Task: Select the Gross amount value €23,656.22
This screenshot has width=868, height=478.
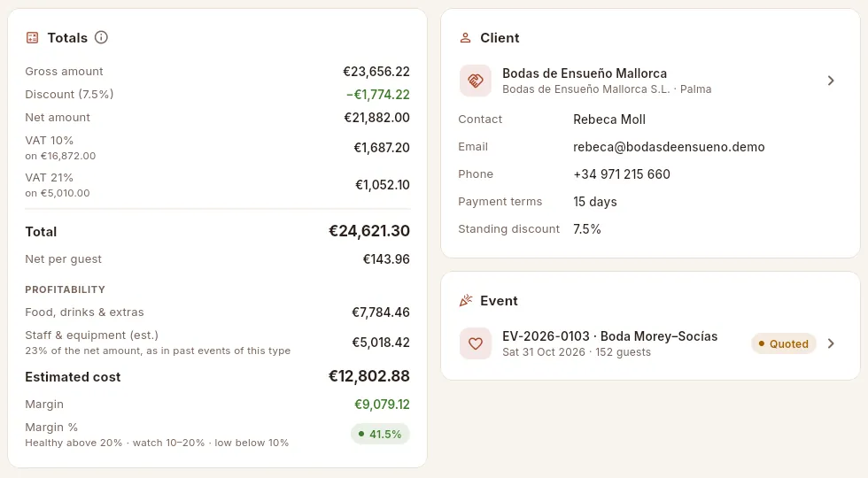Action: click(x=376, y=72)
